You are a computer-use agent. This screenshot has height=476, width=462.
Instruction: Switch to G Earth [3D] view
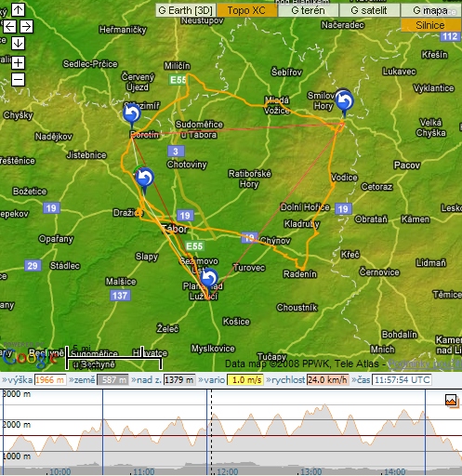tap(185, 10)
